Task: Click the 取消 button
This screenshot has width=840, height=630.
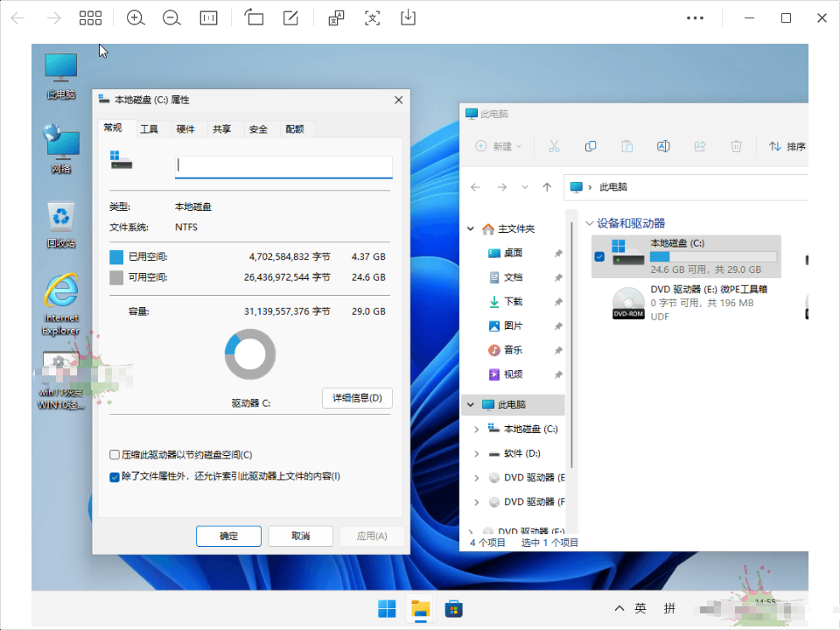Action: (x=300, y=535)
